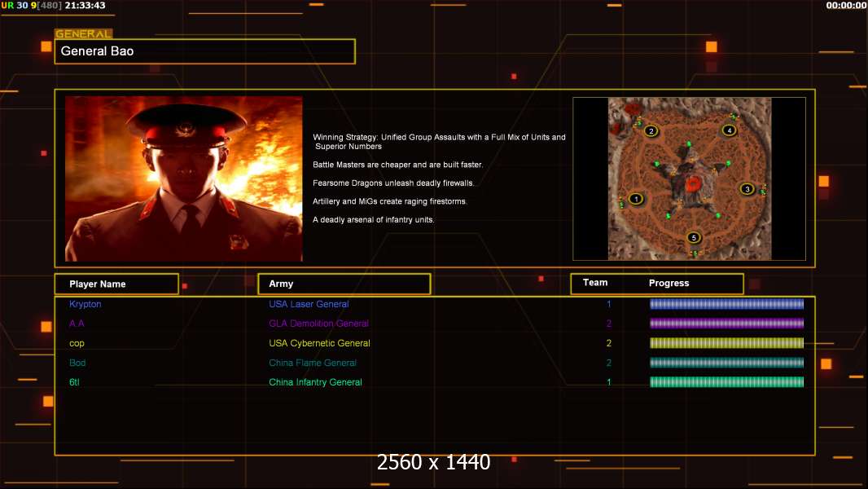Click the team number in cop's row
Screen dimensions: 868x489
[609, 343]
